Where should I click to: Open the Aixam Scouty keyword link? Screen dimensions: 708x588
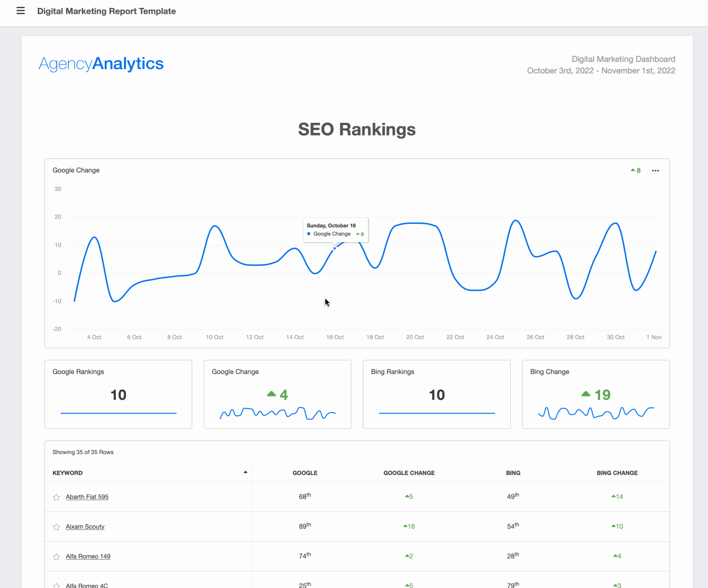point(85,527)
